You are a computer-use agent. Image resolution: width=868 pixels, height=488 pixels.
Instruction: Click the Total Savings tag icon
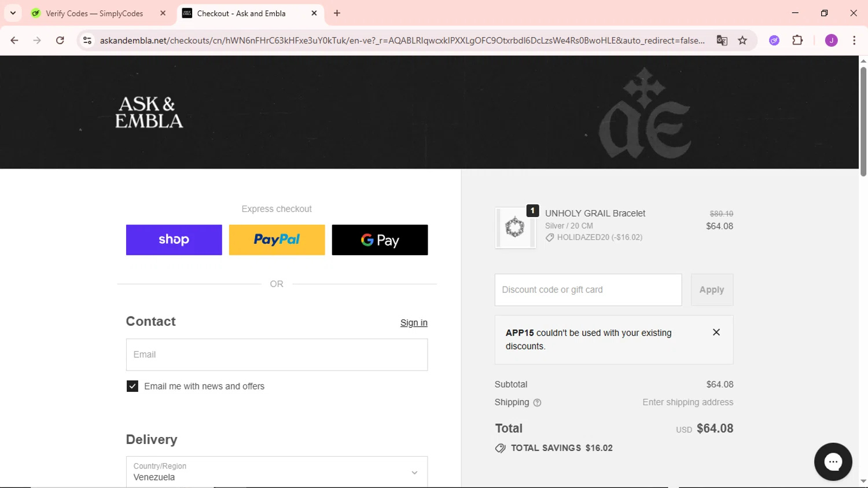501,449
